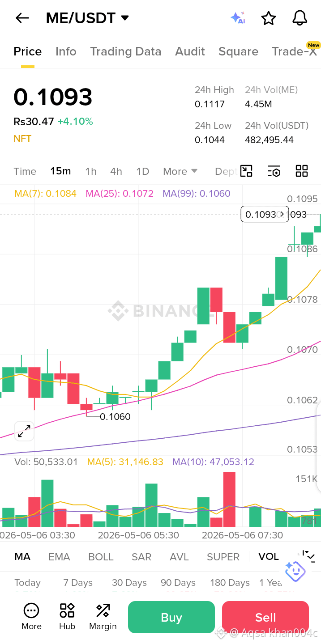
Task: Open the Audit tab
Action: click(190, 51)
